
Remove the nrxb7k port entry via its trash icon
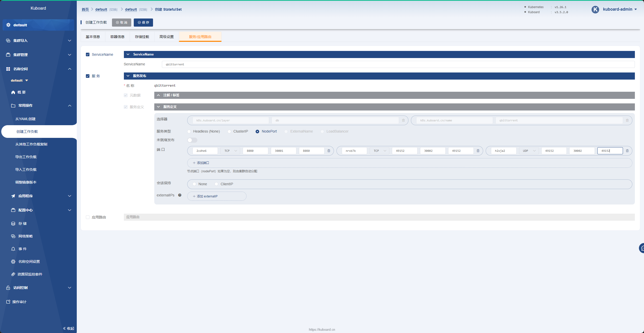point(478,151)
